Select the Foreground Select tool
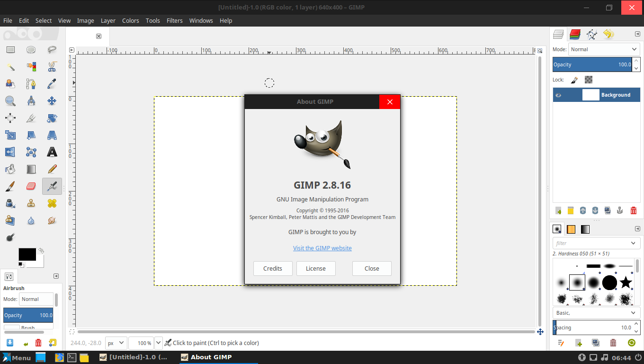The height and width of the screenshot is (364, 644). (x=10, y=84)
